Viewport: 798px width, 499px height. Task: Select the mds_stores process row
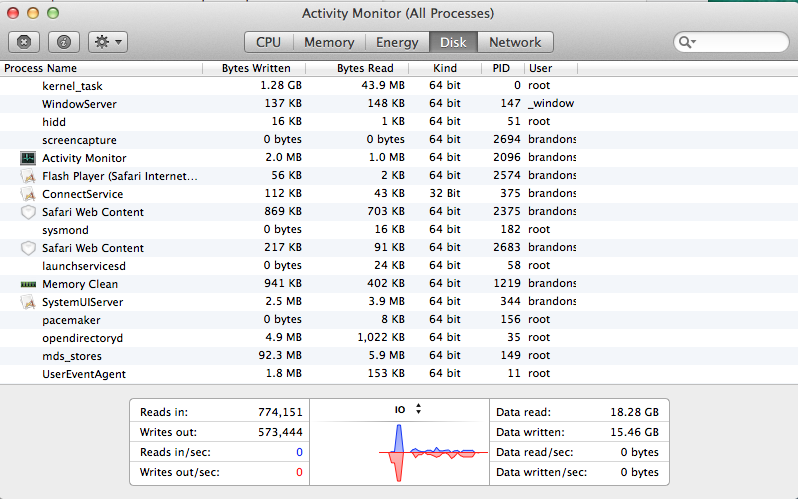(399, 356)
